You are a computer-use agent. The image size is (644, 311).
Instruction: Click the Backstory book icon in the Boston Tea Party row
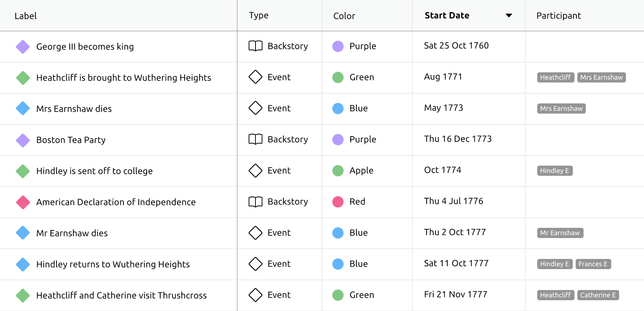tap(255, 139)
